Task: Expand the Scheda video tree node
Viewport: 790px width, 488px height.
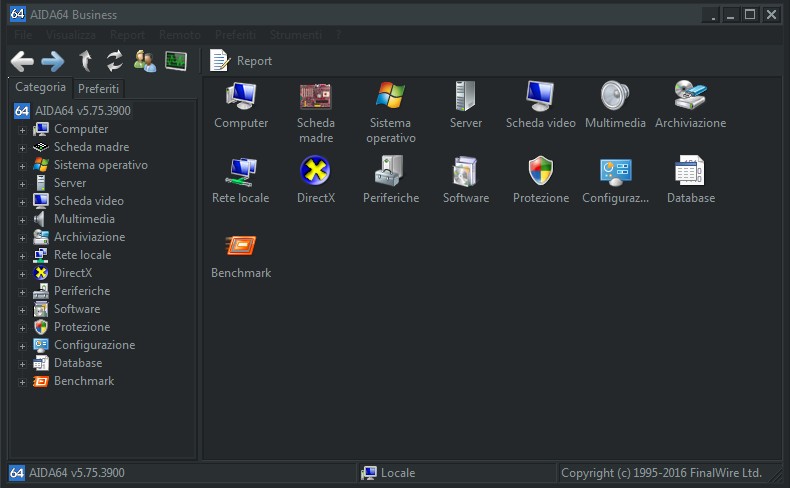Action: pyautogui.click(x=22, y=202)
